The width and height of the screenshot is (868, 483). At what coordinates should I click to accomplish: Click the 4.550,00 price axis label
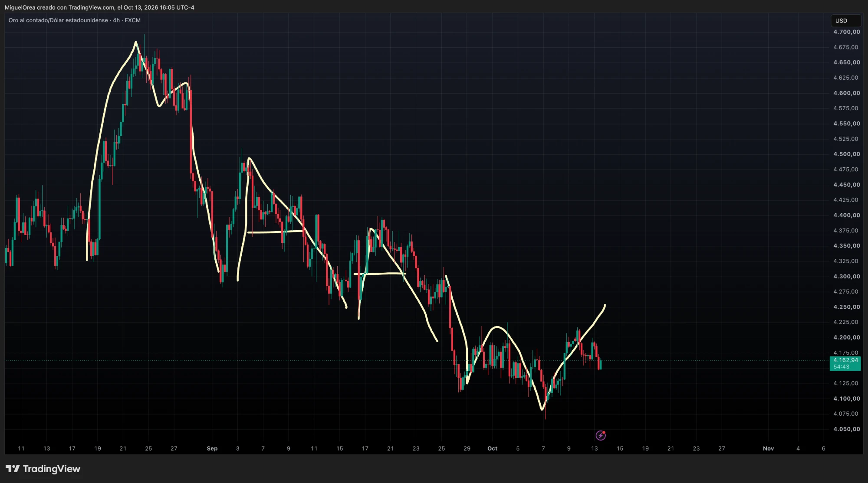(846, 124)
